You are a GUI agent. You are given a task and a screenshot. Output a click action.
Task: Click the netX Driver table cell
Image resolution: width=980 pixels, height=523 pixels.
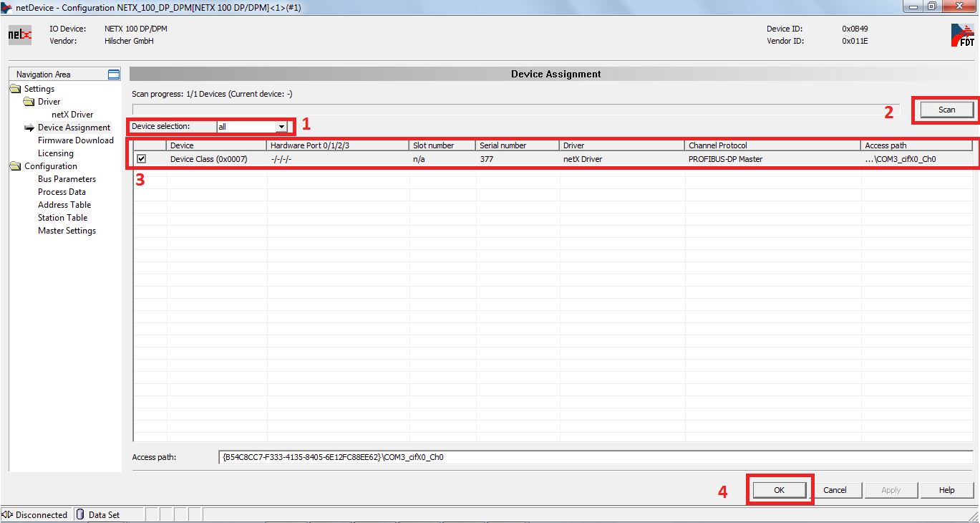point(622,159)
